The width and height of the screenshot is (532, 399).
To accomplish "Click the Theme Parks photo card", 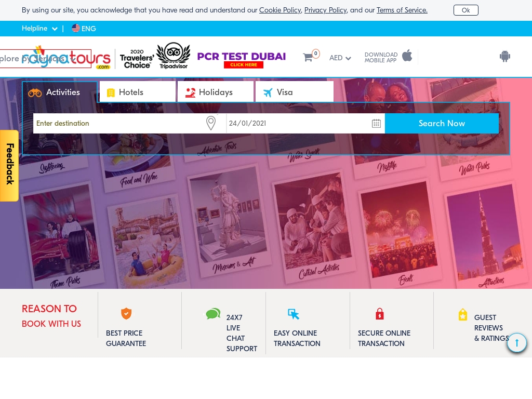I will 62,236.
